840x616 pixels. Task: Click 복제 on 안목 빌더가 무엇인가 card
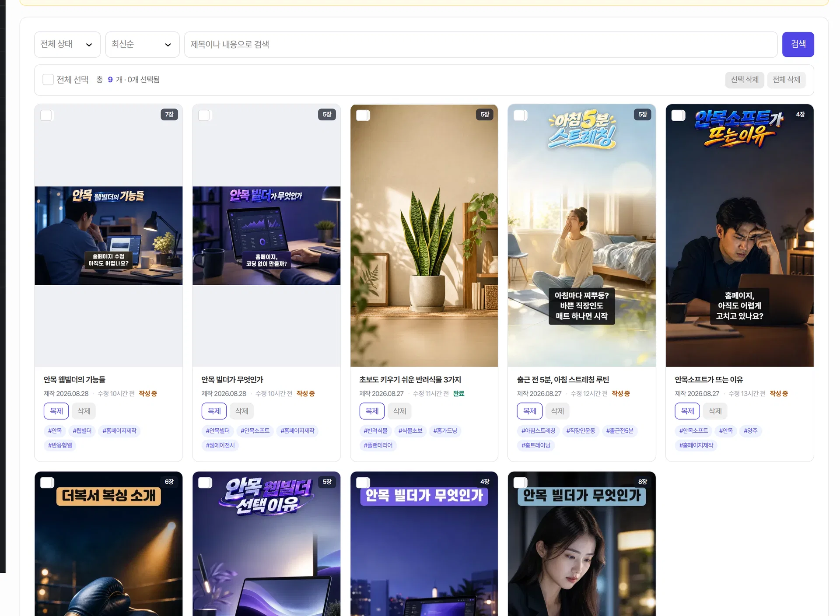click(x=214, y=411)
